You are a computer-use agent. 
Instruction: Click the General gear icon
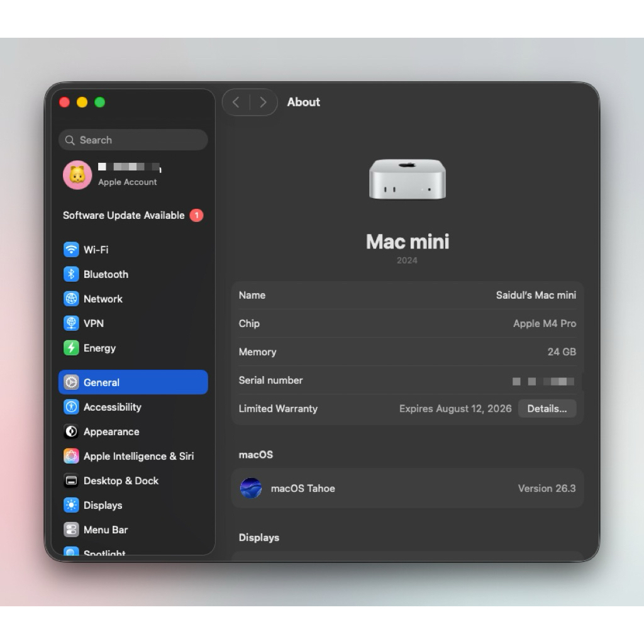71,382
